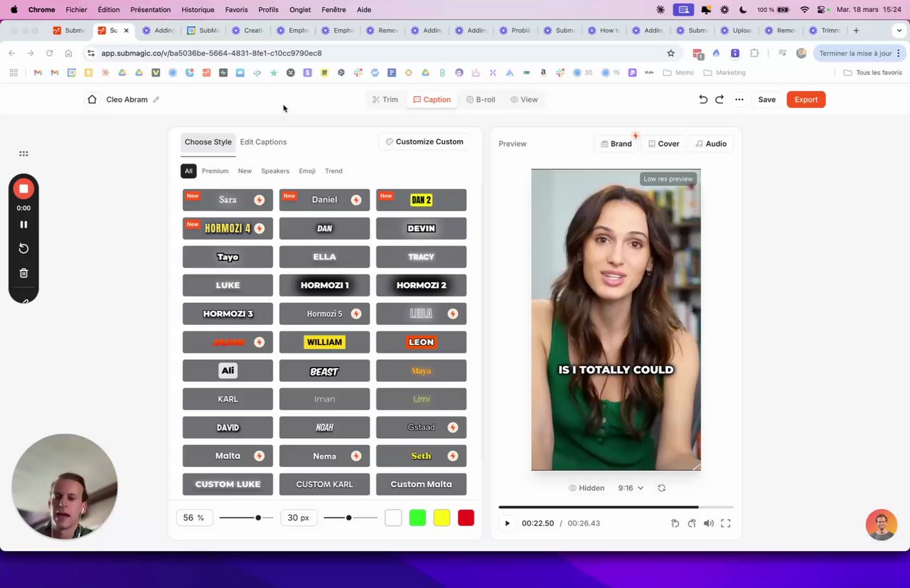Refresh the preview with the reload icon

pyautogui.click(x=662, y=488)
